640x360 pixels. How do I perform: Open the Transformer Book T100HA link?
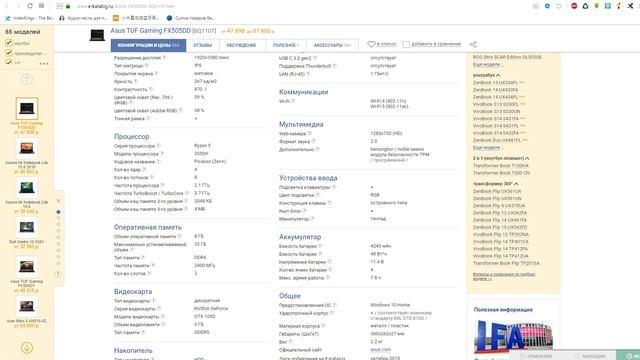click(x=500, y=166)
